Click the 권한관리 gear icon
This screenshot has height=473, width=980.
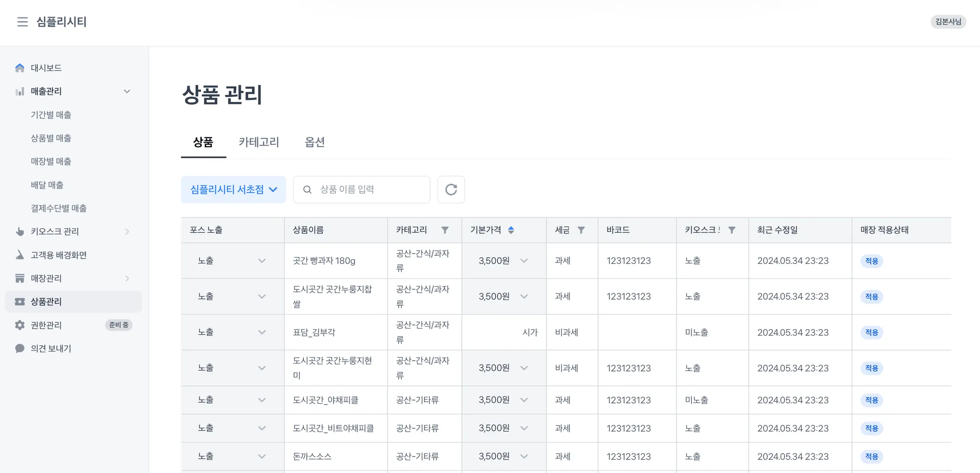point(20,325)
